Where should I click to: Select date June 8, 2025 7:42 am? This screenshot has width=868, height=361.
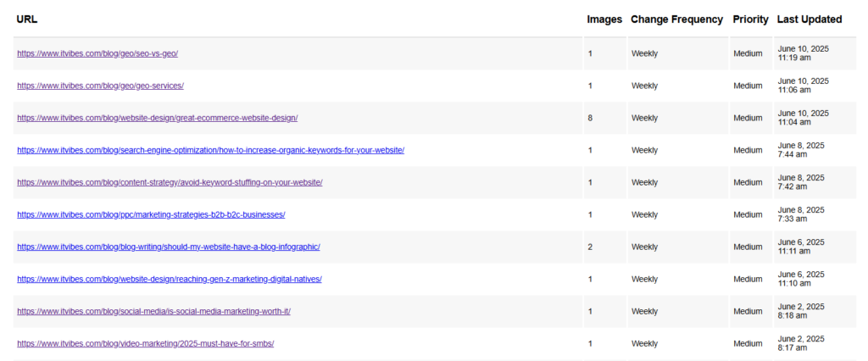[x=800, y=181]
